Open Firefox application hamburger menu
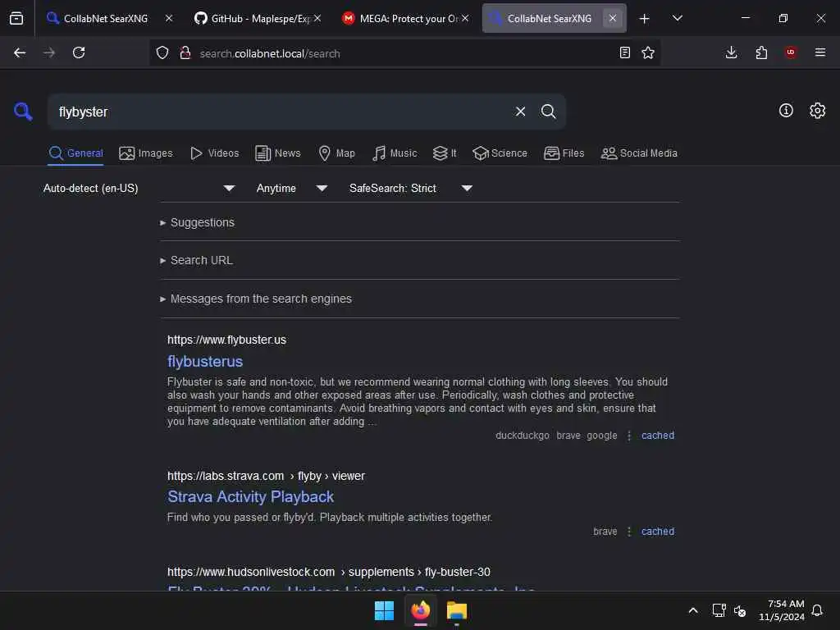Image resolution: width=840 pixels, height=630 pixels. click(820, 52)
